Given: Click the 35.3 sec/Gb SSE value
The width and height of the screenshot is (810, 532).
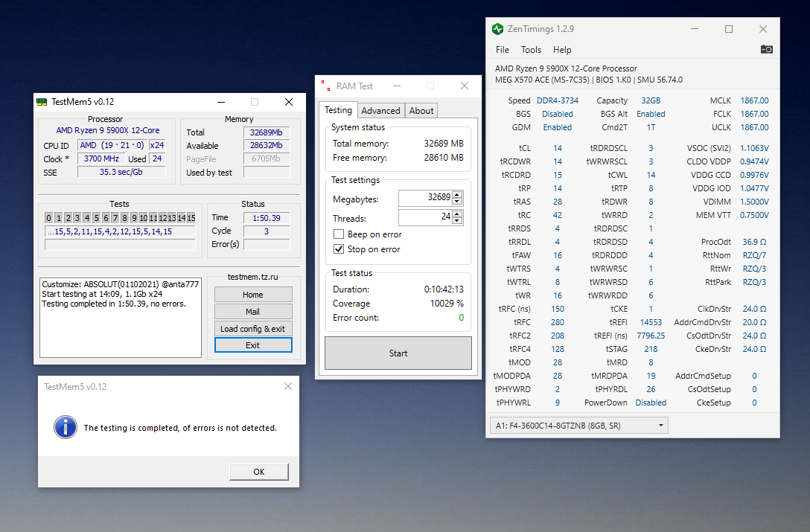Looking at the screenshot, I should point(121,172).
